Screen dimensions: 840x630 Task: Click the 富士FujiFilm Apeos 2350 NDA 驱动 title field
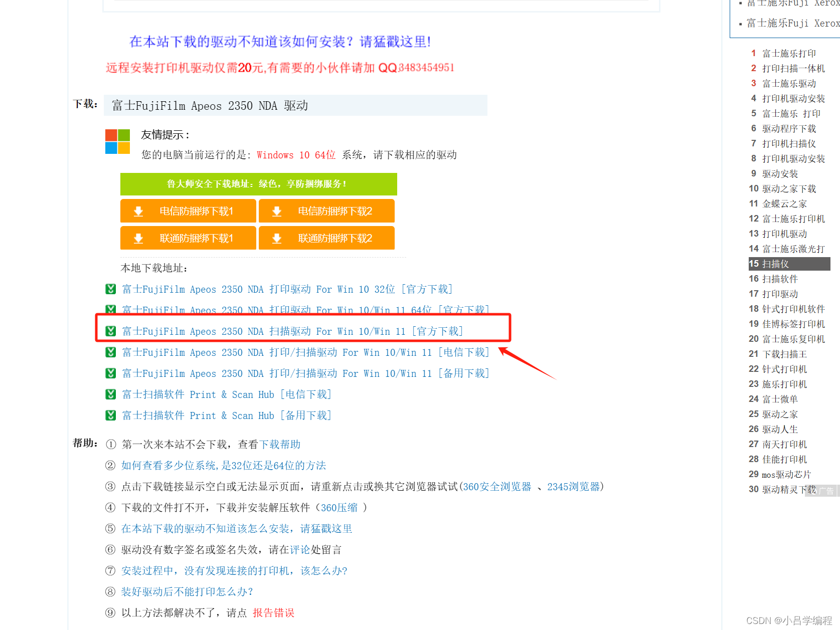(x=295, y=105)
